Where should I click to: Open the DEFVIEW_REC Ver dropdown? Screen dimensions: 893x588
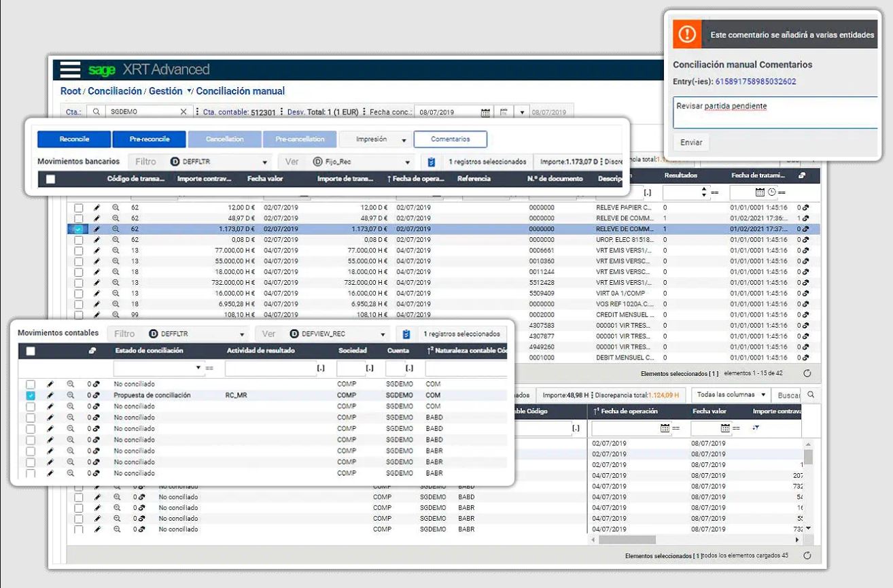click(x=339, y=334)
